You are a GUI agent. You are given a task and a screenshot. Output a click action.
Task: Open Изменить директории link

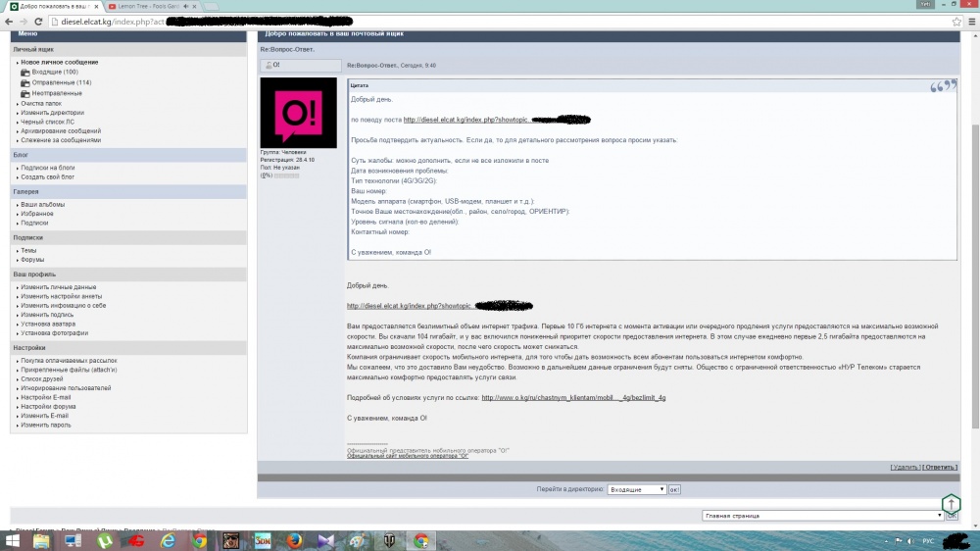[53, 113]
